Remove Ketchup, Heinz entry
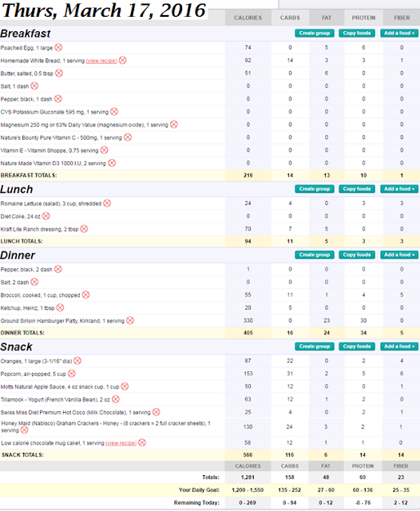Image resolution: width=420 pixels, height=511 pixels. pos(60,307)
